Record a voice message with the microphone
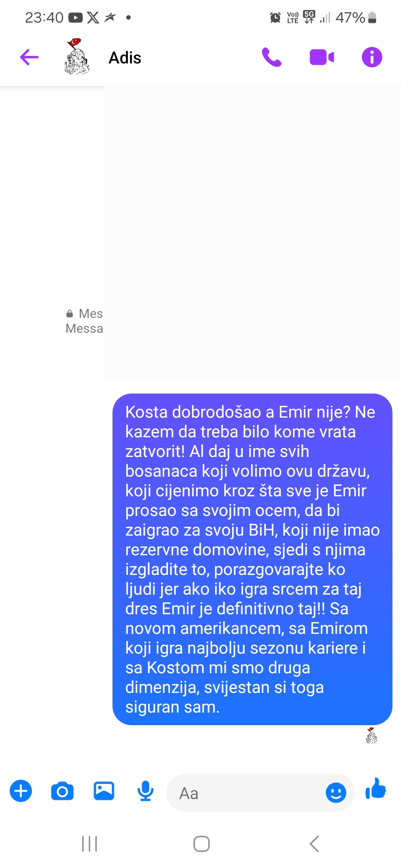The width and height of the screenshot is (401, 868). pos(146,791)
